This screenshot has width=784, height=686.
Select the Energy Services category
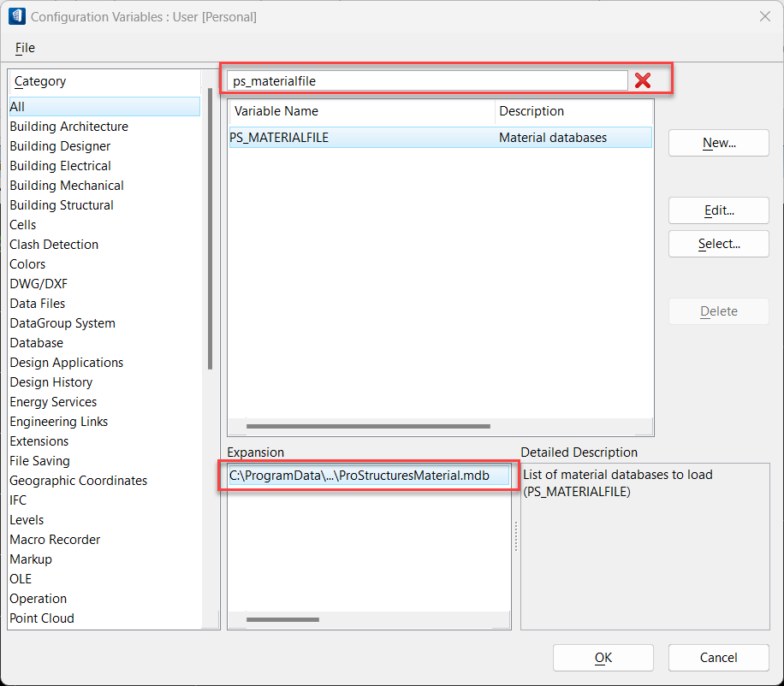[53, 402]
